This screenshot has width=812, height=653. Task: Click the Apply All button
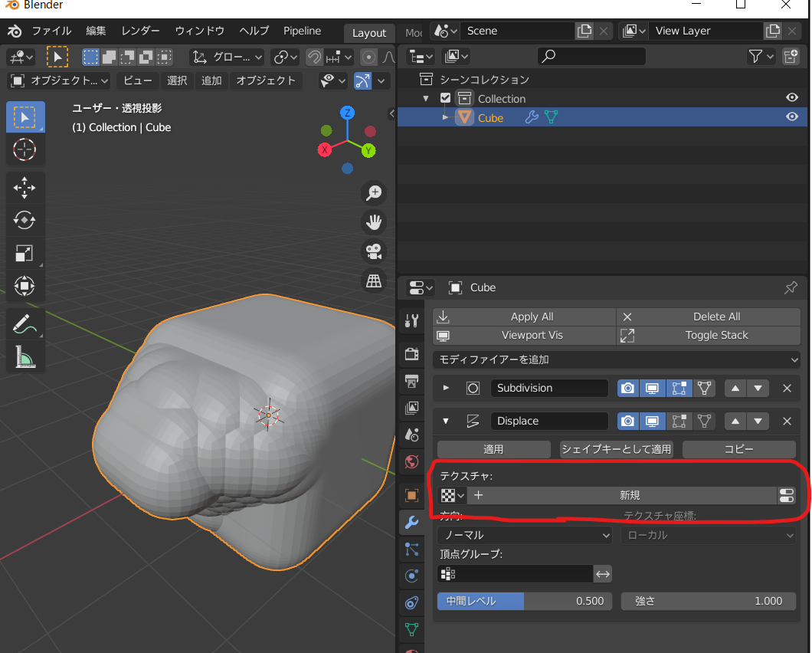click(x=525, y=317)
